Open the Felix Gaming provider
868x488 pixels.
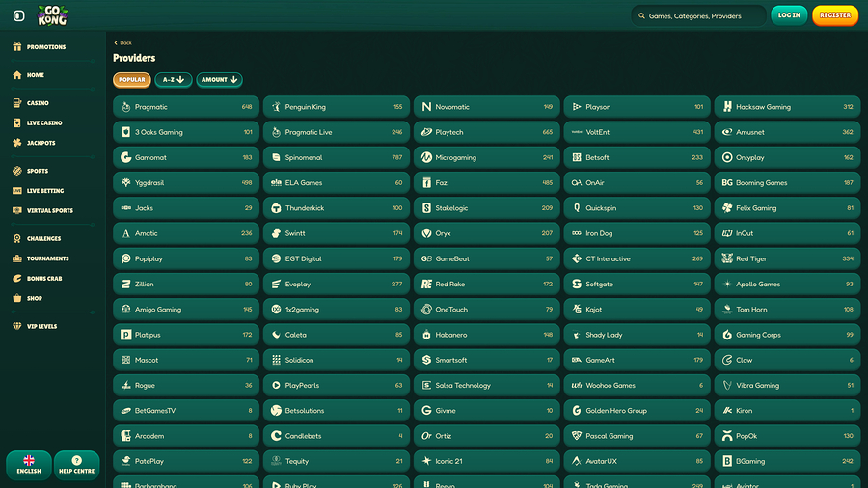click(x=788, y=208)
